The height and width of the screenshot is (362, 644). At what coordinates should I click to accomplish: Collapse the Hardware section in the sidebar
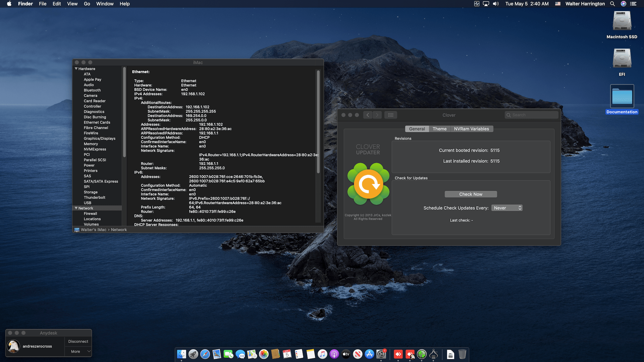76,69
